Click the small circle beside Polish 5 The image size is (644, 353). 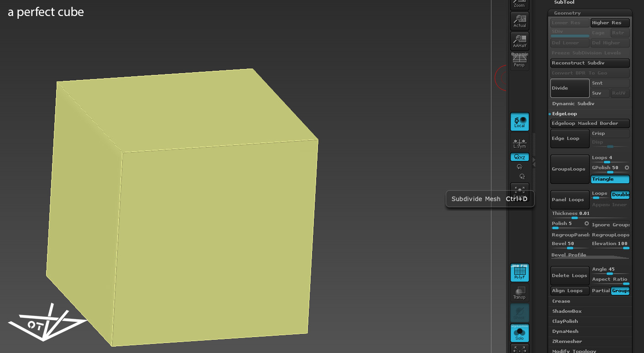586,224
